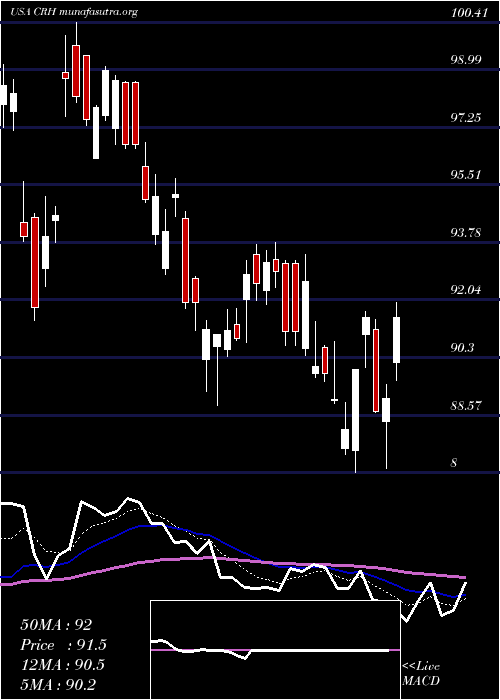The width and height of the screenshot is (500, 700).
Task: Click the 93.78 price axis label
Action: (x=466, y=233)
